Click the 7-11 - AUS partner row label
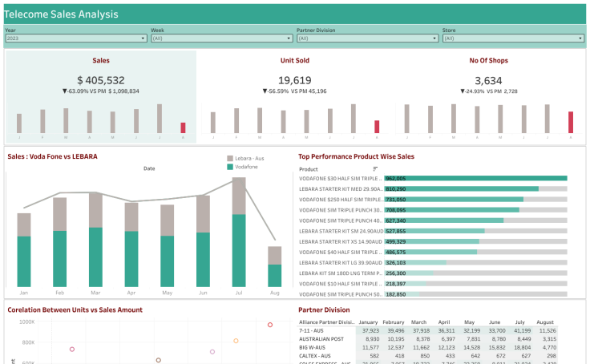590x364 pixels. [313, 330]
